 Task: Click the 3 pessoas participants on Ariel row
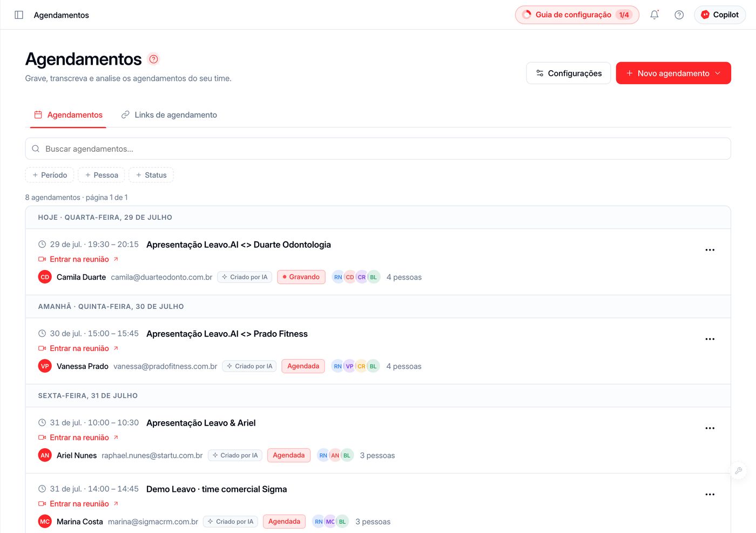(x=377, y=455)
